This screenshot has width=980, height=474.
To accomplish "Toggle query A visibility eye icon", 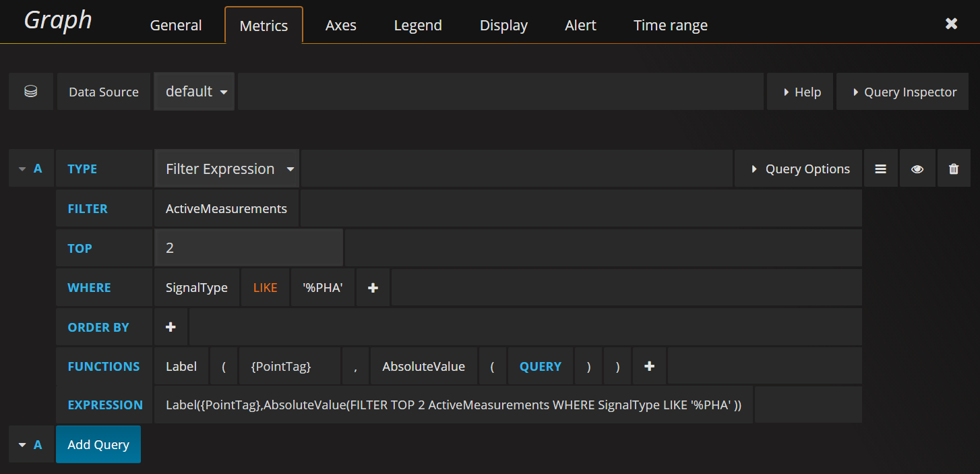I will coord(917,169).
